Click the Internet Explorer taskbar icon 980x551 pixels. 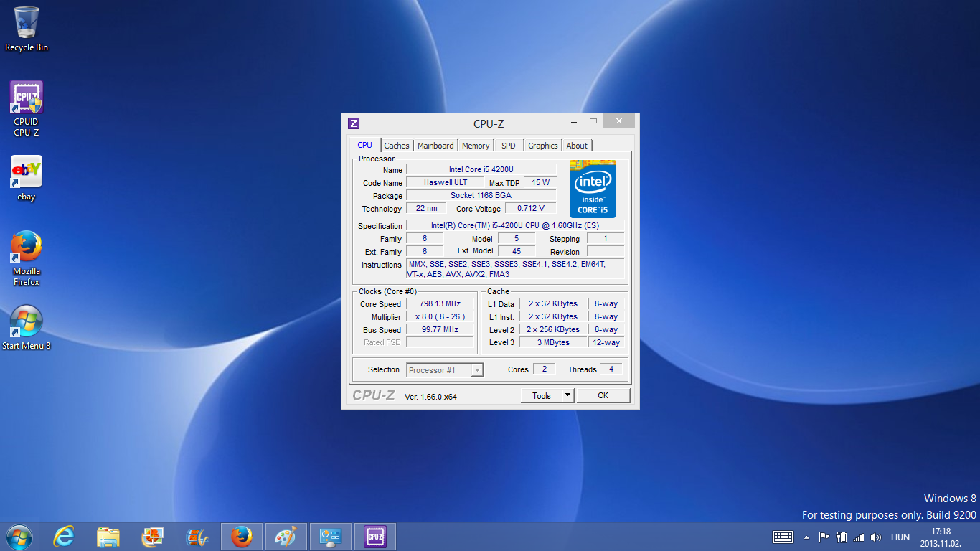coord(64,537)
